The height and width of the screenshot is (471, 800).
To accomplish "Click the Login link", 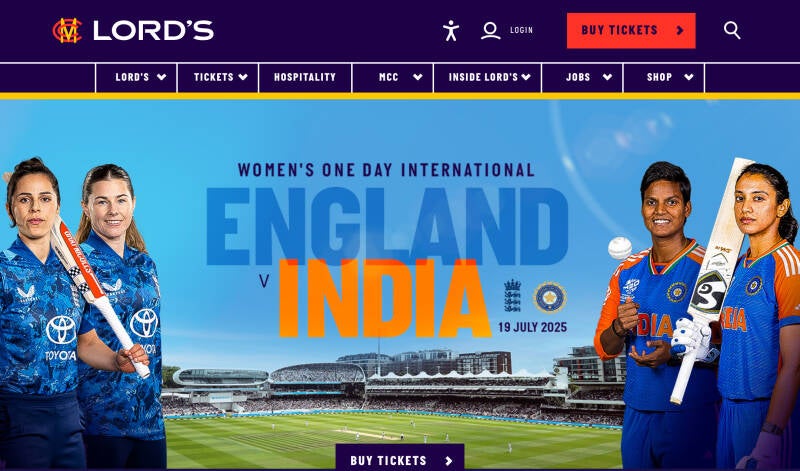I will (521, 30).
